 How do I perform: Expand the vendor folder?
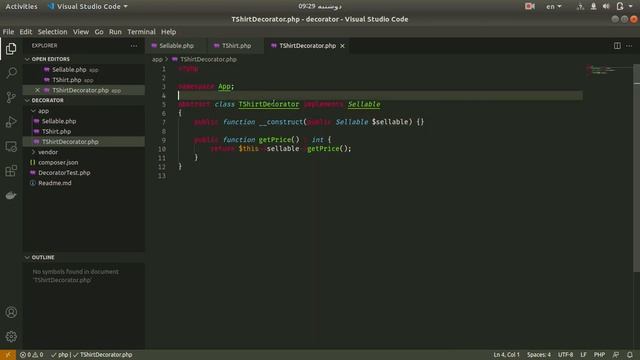point(33,152)
